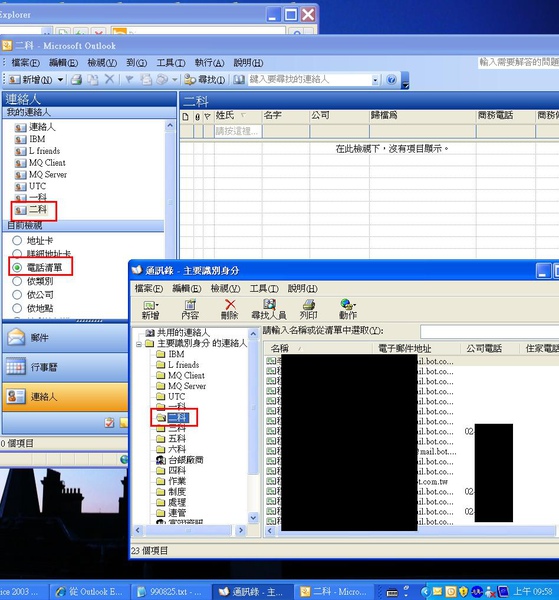559x600 pixels.
Task: Select IBM folder in Address Book tree
Action: (171, 354)
